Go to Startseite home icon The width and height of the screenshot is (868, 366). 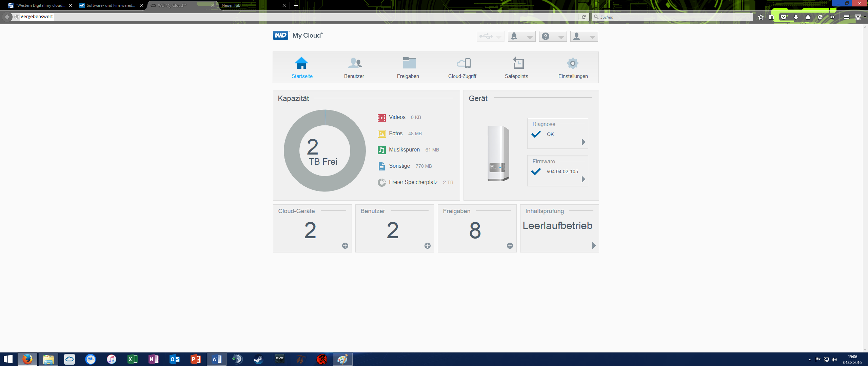[x=301, y=63]
